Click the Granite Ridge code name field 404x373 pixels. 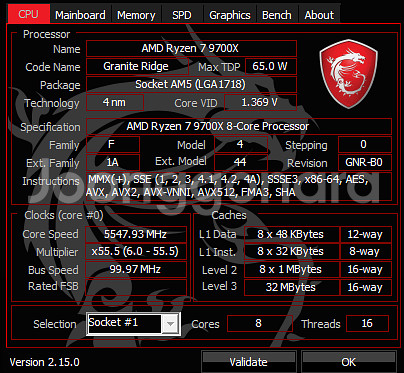(x=137, y=66)
